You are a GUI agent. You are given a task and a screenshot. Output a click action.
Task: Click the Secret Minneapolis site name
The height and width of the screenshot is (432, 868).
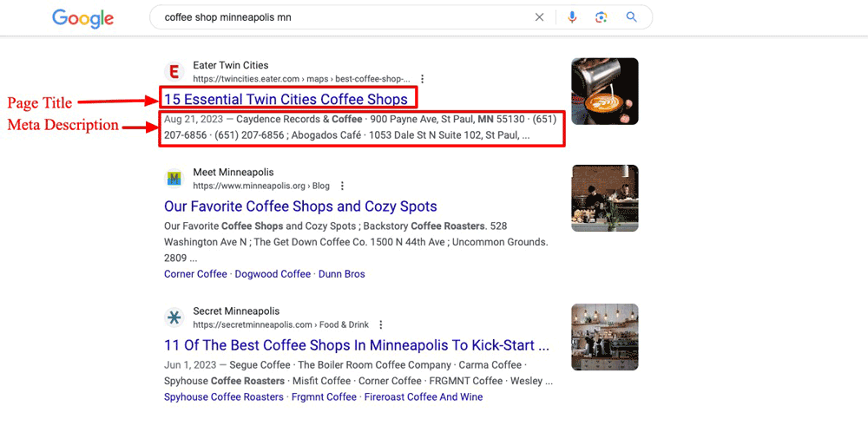236,311
